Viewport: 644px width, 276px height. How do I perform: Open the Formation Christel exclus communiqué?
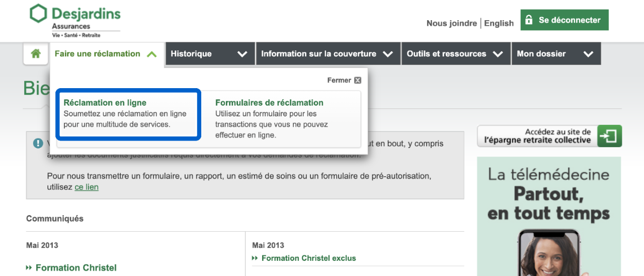pyautogui.click(x=308, y=258)
